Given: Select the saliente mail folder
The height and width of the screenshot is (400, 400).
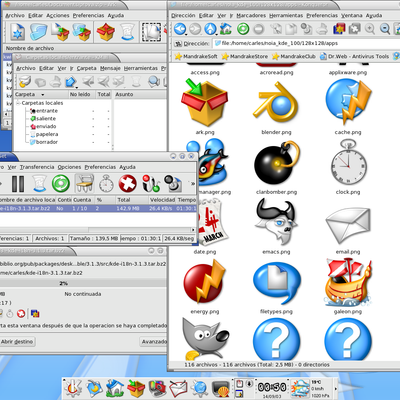Looking at the screenshot, I should (43, 119).
